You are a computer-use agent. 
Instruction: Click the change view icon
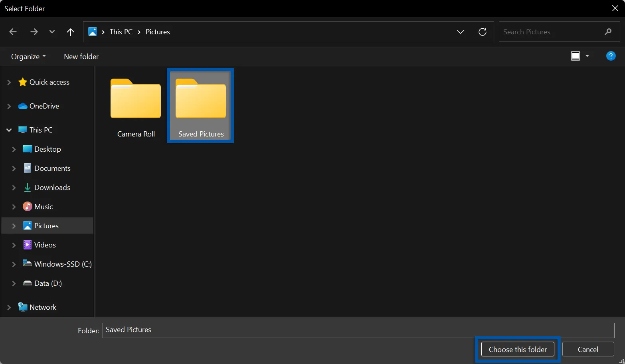(x=575, y=56)
